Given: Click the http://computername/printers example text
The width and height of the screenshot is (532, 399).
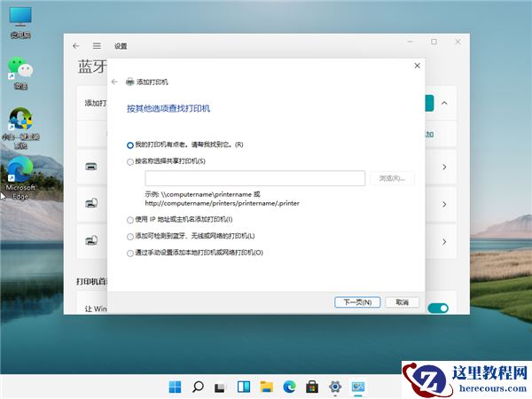Looking at the screenshot, I should 223,203.
